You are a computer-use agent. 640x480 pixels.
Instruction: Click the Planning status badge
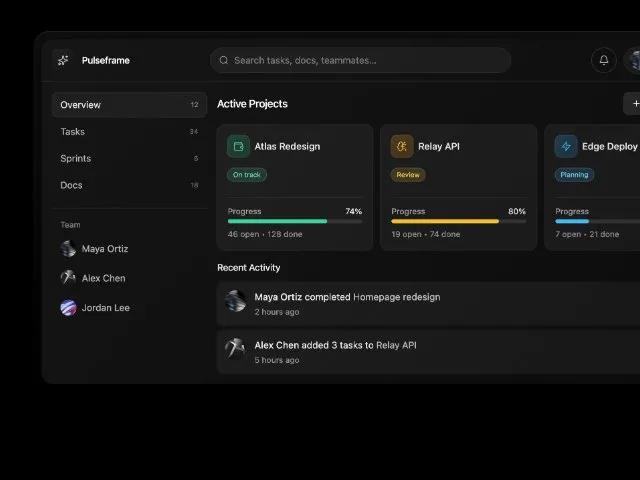pos(574,175)
